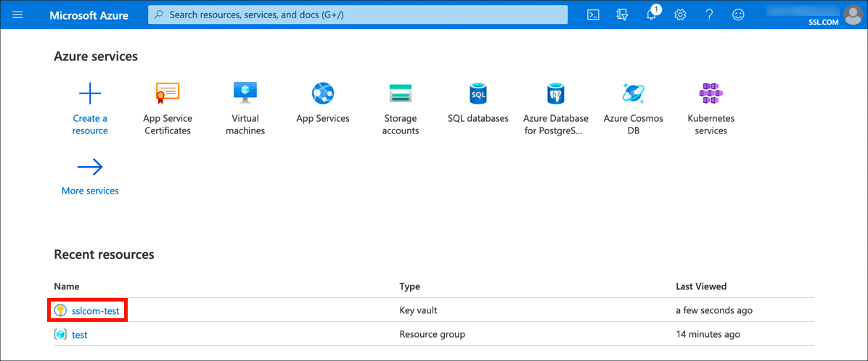Click the More services arrow link
The image size is (868, 361).
[x=90, y=168]
